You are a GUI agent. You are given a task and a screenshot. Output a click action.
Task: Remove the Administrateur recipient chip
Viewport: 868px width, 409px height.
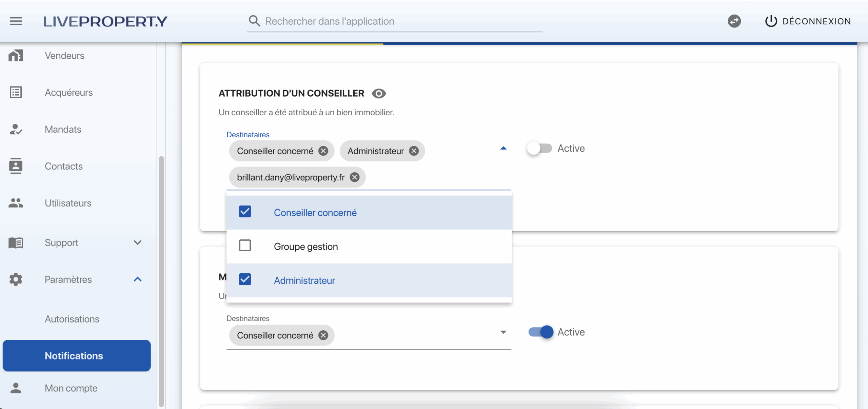414,151
